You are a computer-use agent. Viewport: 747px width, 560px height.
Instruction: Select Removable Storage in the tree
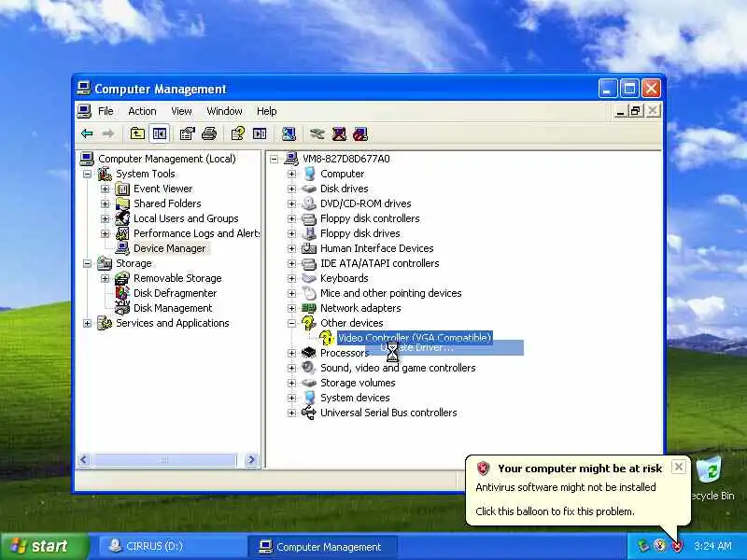tap(177, 278)
